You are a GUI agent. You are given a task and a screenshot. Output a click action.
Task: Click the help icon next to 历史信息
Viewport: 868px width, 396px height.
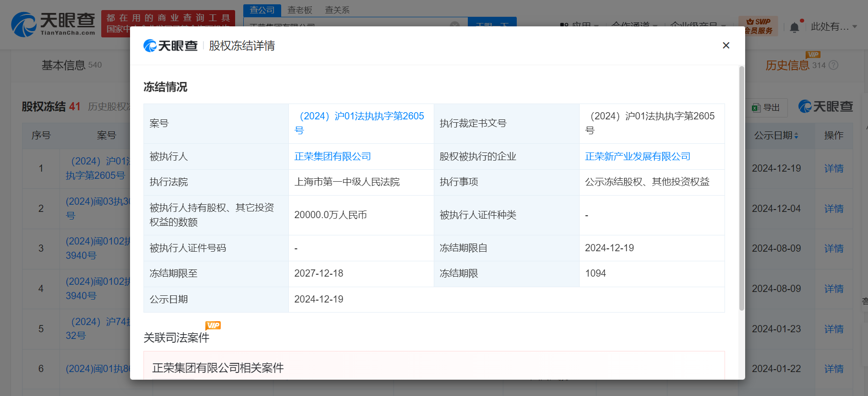coord(833,65)
